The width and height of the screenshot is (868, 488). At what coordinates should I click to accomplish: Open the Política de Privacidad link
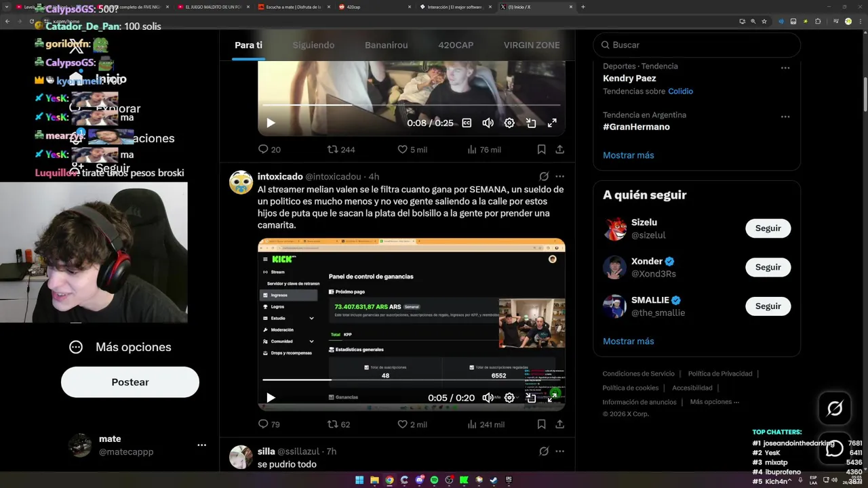tap(720, 373)
